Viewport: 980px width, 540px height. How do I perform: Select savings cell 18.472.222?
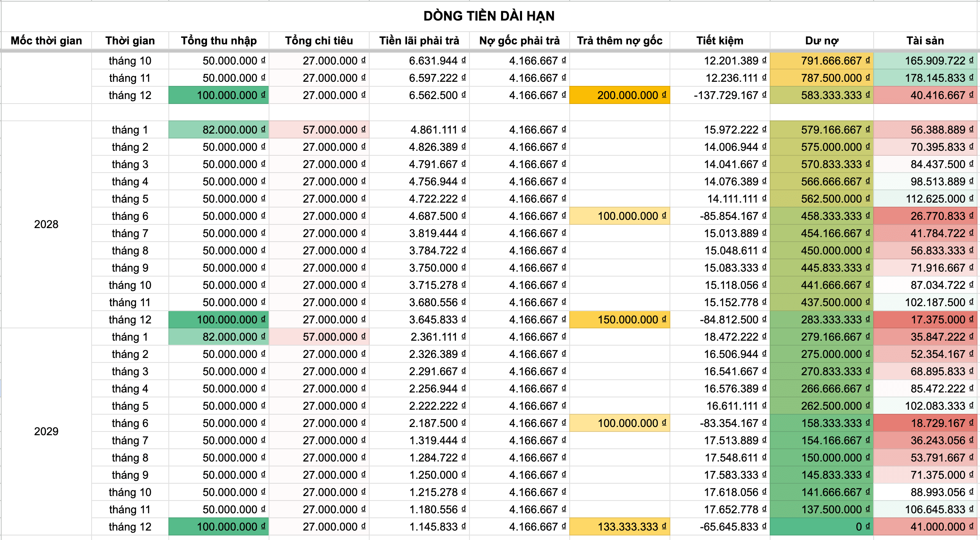pos(720,337)
